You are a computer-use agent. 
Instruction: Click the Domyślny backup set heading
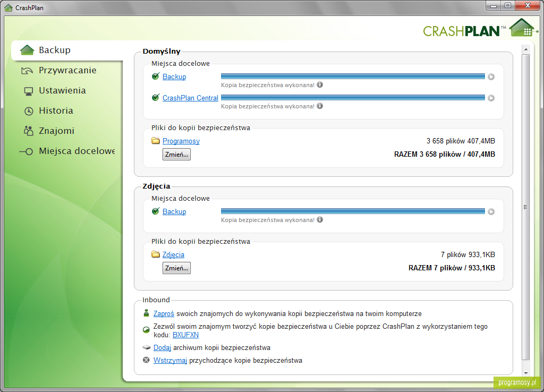coord(161,52)
